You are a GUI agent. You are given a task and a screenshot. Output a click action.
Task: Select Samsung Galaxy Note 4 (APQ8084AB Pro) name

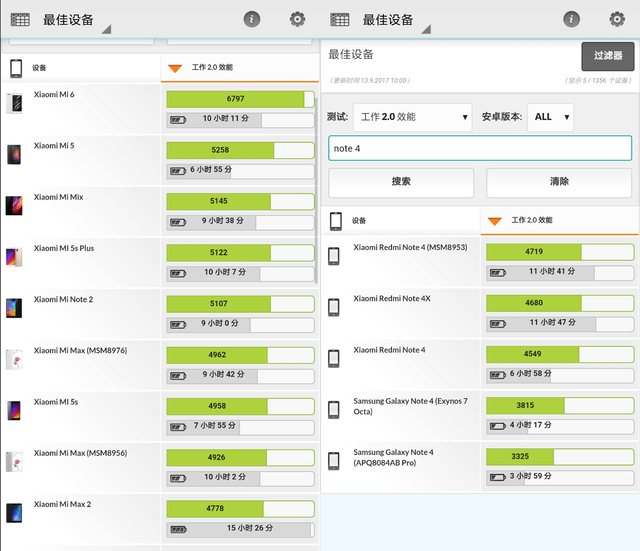pyautogui.click(x=393, y=458)
